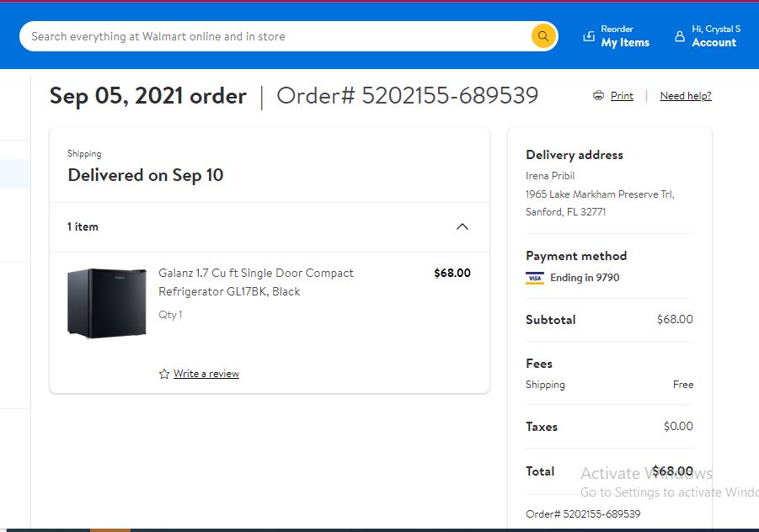Click the Account person icon

click(x=680, y=36)
